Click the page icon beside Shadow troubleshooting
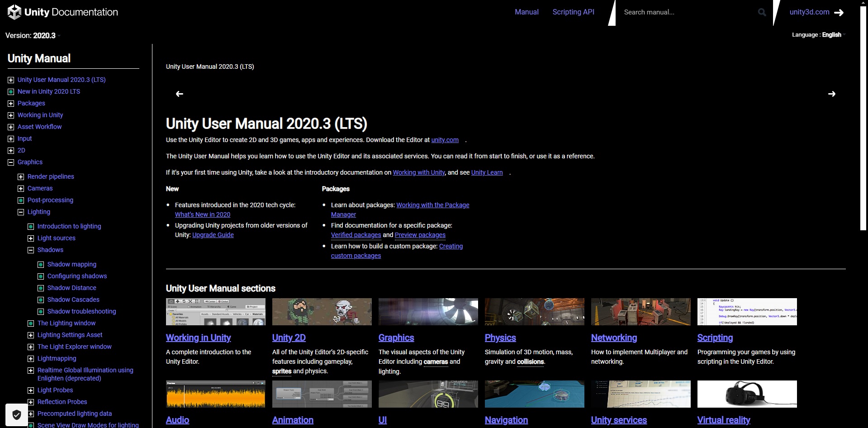 click(41, 312)
